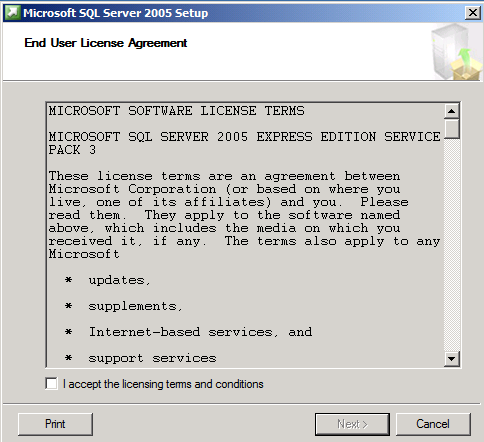
Task: Check the accept licensing terms checkbox
Action: [x=51, y=384]
